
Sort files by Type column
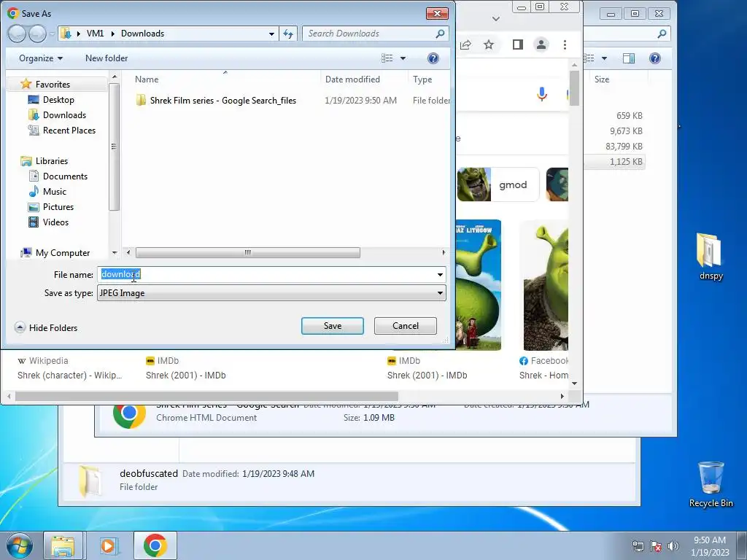click(422, 79)
